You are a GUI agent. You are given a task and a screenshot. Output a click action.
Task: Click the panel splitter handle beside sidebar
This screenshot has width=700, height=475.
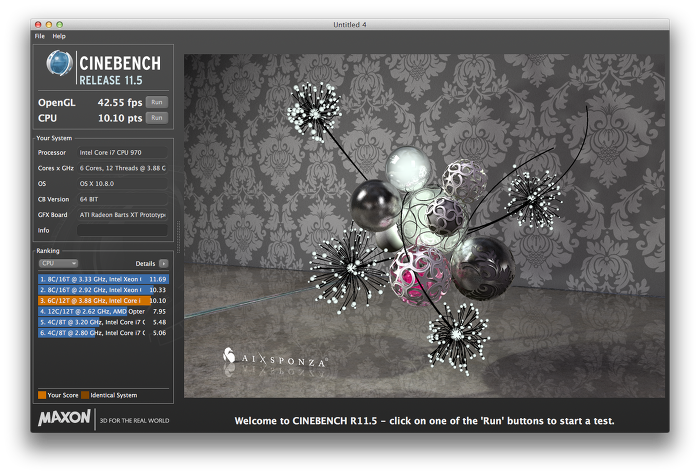pyautogui.click(x=179, y=237)
